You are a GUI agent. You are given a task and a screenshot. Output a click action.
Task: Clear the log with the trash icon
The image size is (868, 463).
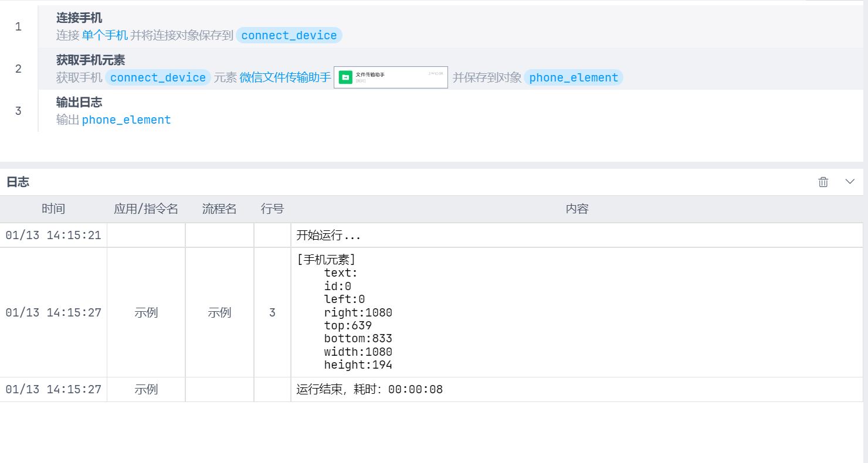coord(823,182)
